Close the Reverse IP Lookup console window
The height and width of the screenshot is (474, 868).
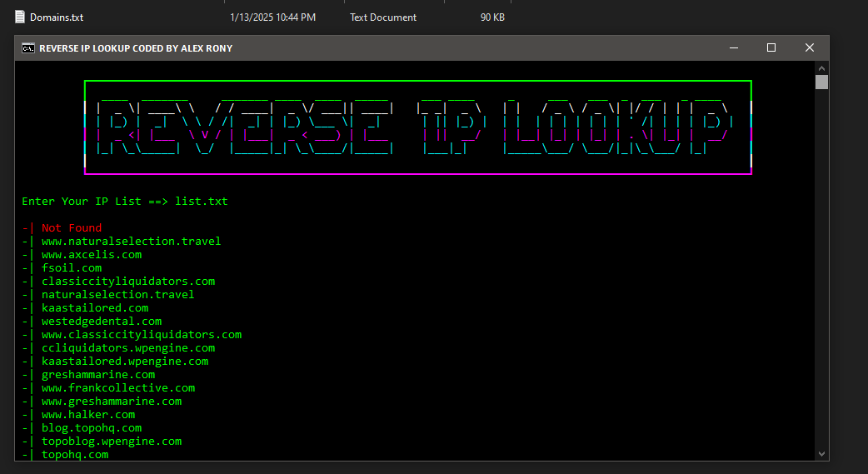pos(810,48)
